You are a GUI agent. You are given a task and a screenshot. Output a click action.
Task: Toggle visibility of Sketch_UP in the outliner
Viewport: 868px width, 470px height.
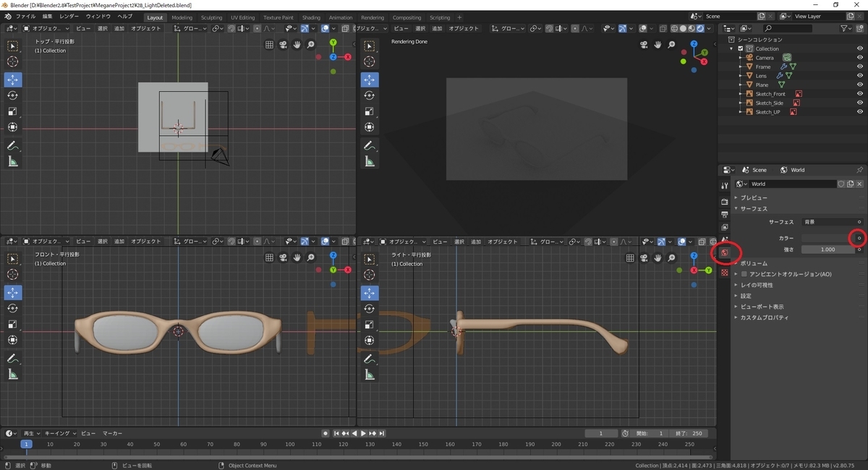859,112
